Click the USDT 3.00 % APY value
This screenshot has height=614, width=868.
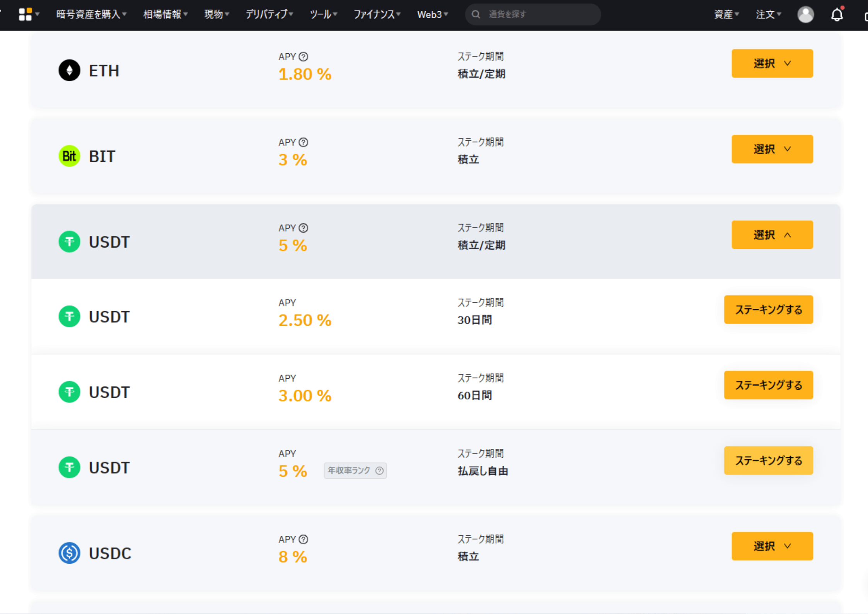(305, 395)
